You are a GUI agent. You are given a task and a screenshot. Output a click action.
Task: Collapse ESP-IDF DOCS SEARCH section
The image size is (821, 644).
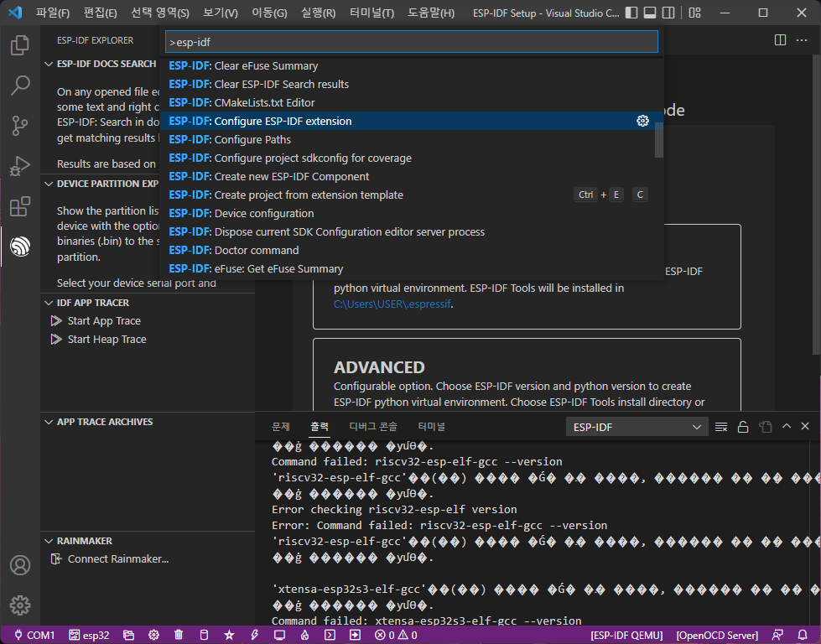pyautogui.click(x=49, y=64)
